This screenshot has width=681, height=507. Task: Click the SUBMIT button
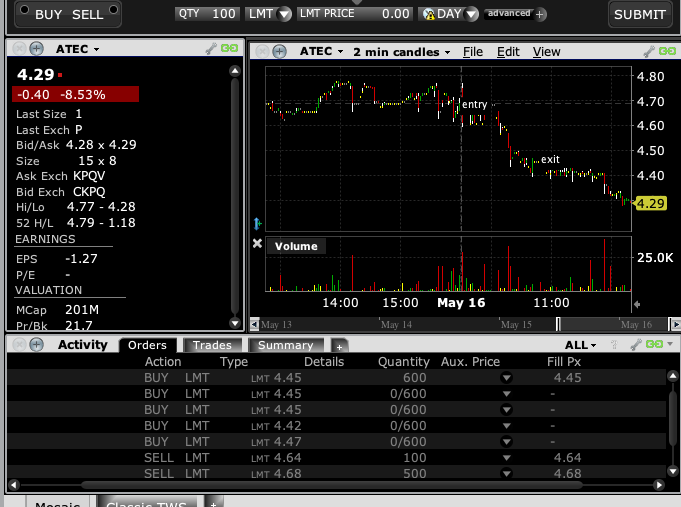639,14
